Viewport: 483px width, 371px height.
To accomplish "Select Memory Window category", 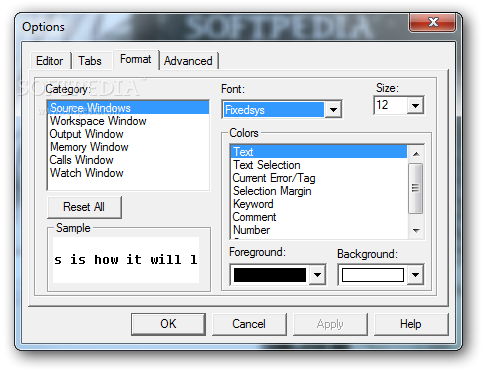I will coord(128,147).
